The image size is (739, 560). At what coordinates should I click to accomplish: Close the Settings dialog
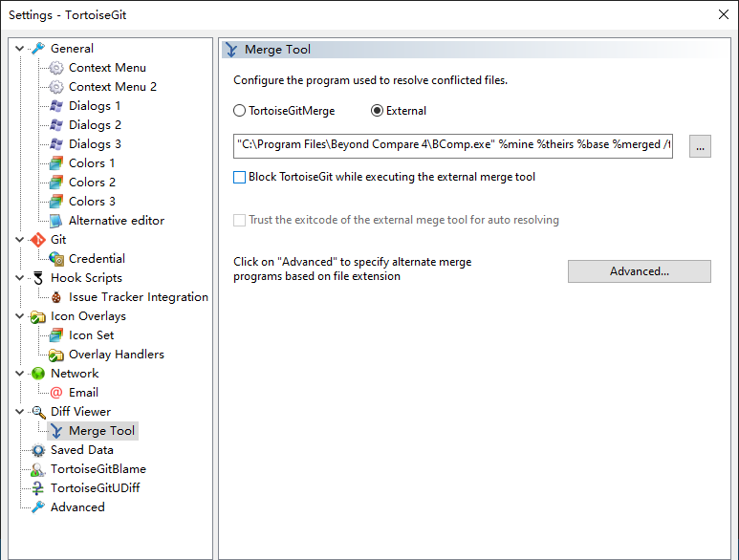click(x=724, y=14)
